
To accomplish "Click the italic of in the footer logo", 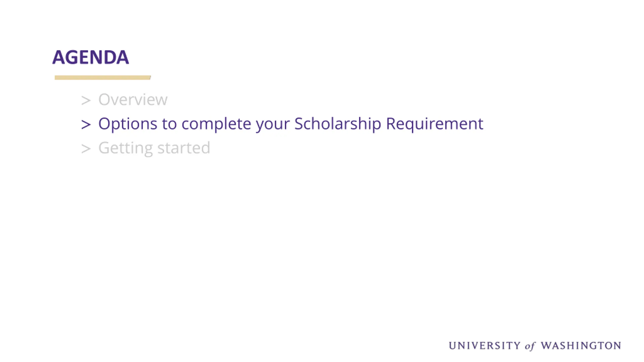I will [530, 346].
